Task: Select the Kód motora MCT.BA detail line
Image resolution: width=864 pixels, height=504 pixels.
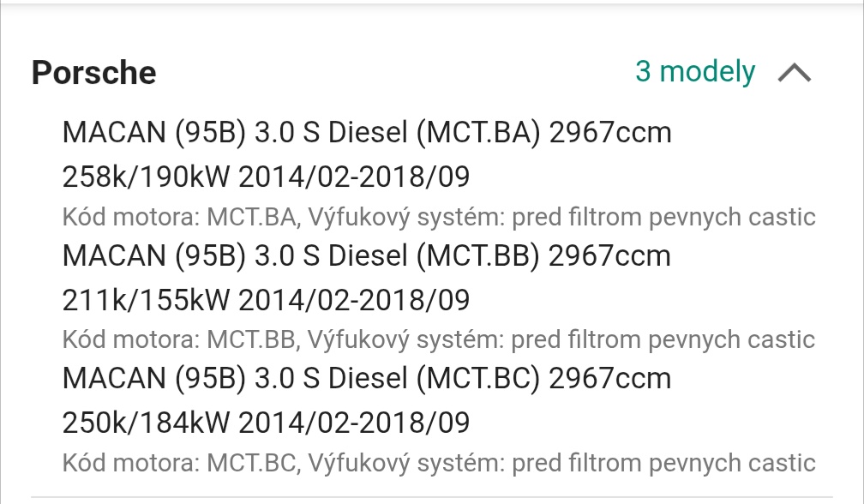Action: [x=439, y=217]
